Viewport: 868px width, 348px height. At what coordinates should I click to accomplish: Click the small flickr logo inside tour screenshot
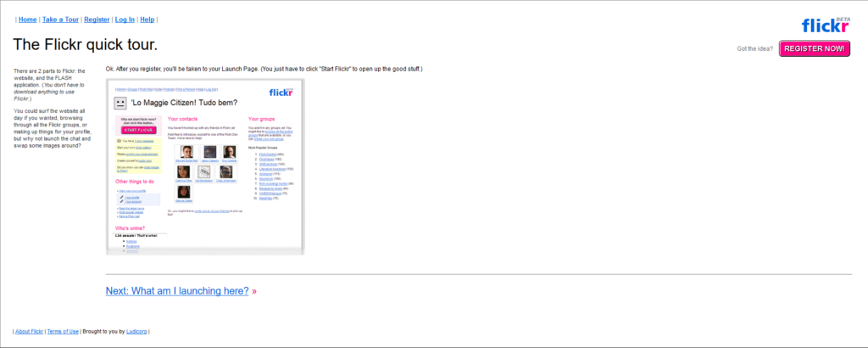(281, 92)
